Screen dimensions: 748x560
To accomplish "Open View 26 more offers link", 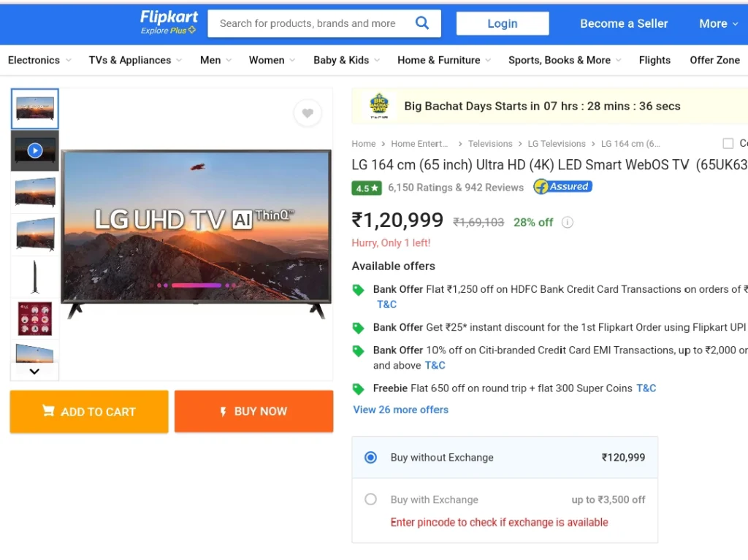I will (401, 410).
